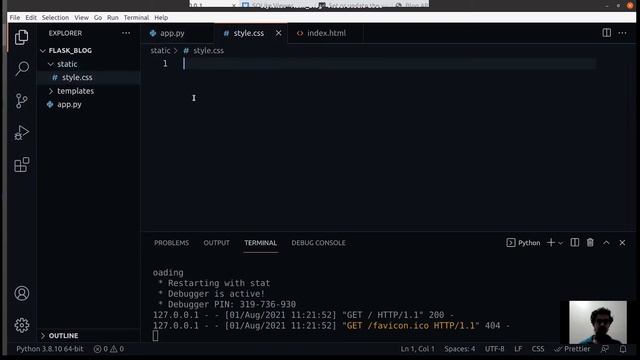Viewport: 640px width, 360px height.
Task: Open notifications bell in status bar
Action: click(623, 349)
